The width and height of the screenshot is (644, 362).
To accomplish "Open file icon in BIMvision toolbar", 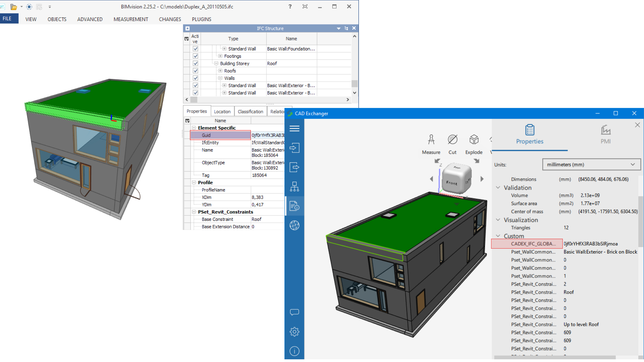I will [x=13, y=7].
